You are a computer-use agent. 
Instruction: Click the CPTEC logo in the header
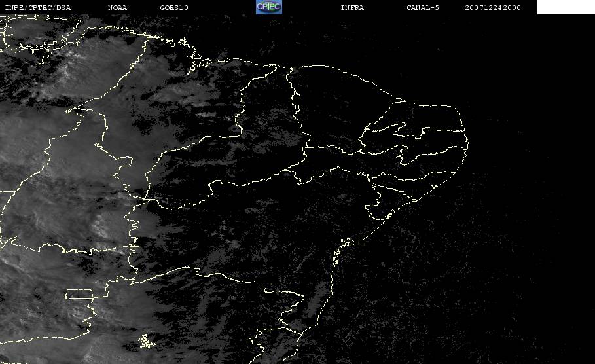point(269,7)
